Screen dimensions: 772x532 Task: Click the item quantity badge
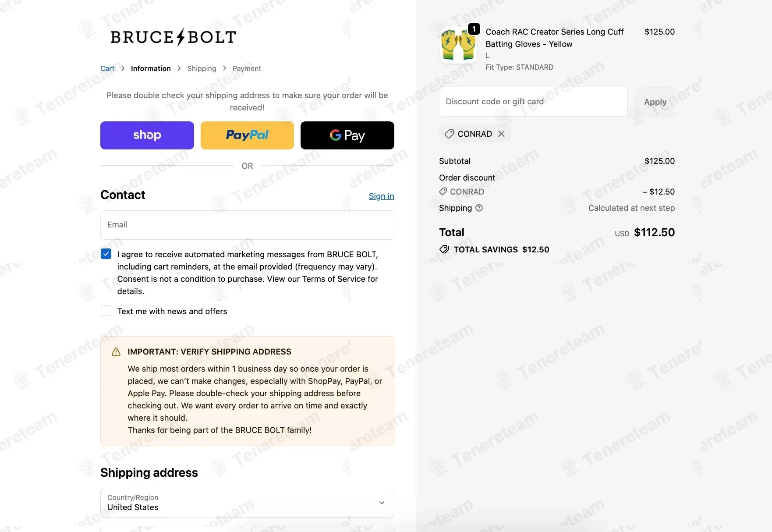pos(474,29)
